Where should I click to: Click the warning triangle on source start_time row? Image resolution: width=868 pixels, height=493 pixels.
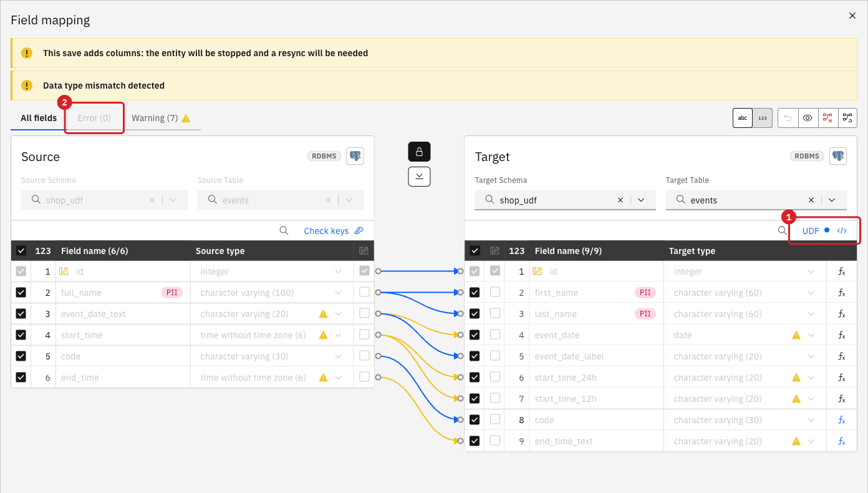pyautogui.click(x=323, y=335)
